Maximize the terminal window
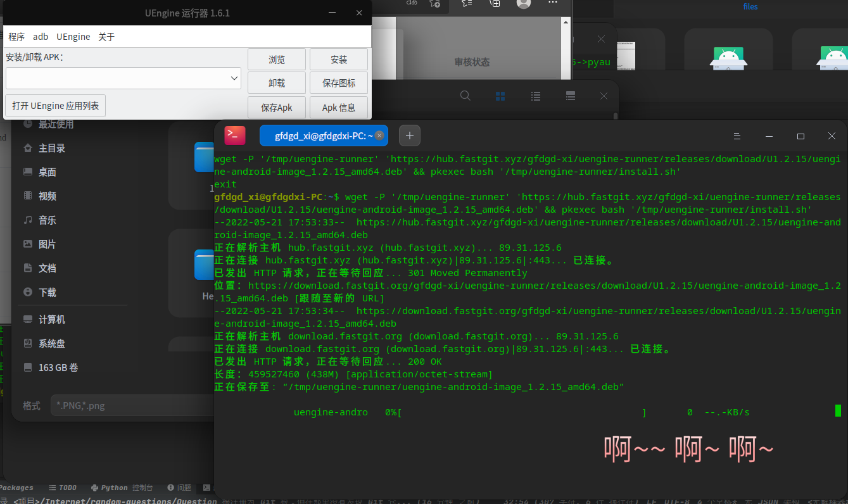This screenshot has height=504, width=848. [801, 136]
